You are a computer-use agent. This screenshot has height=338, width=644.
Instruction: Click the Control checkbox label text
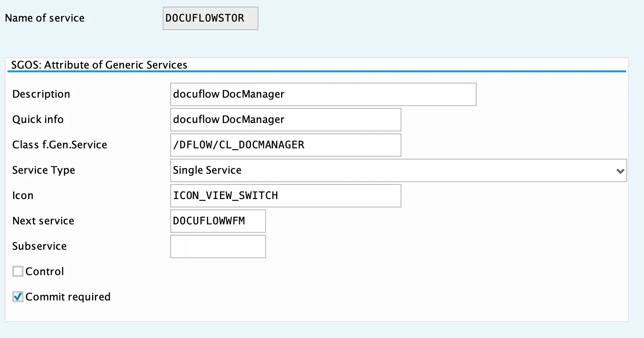pos(45,271)
